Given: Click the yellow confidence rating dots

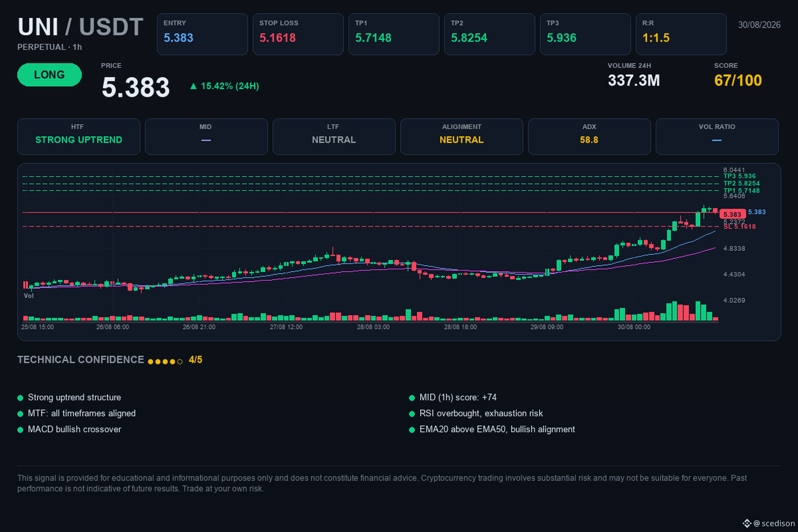Looking at the screenshot, I should coord(165,362).
